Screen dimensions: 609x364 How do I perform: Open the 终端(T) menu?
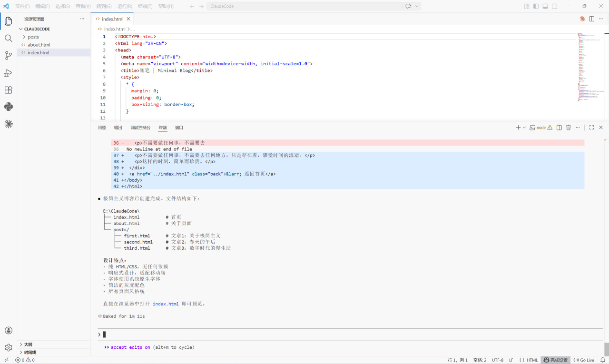pyautogui.click(x=145, y=6)
